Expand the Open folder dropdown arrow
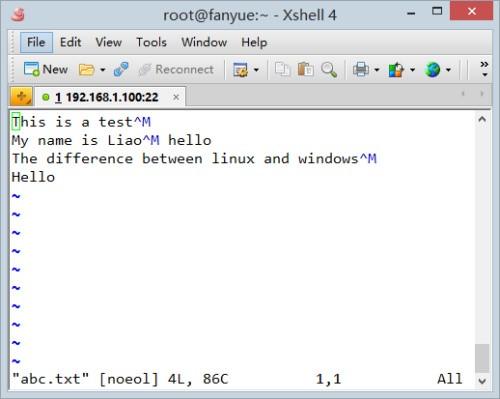This screenshot has height=399, width=500. tap(103, 70)
